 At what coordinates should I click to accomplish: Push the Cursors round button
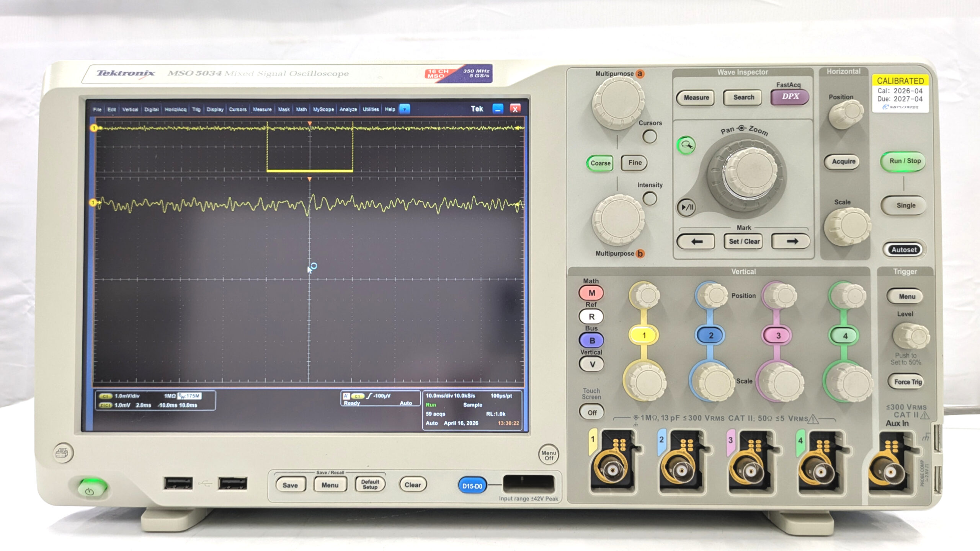pyautogui.click(x=650, y=137)
